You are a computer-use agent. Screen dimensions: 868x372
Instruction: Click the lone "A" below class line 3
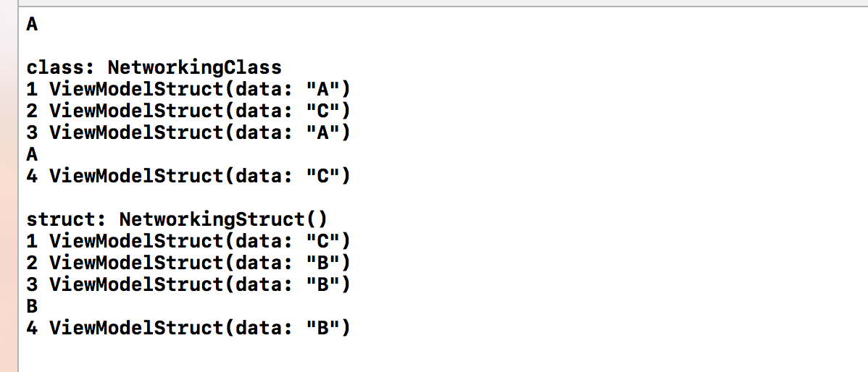tap(32, 154)
